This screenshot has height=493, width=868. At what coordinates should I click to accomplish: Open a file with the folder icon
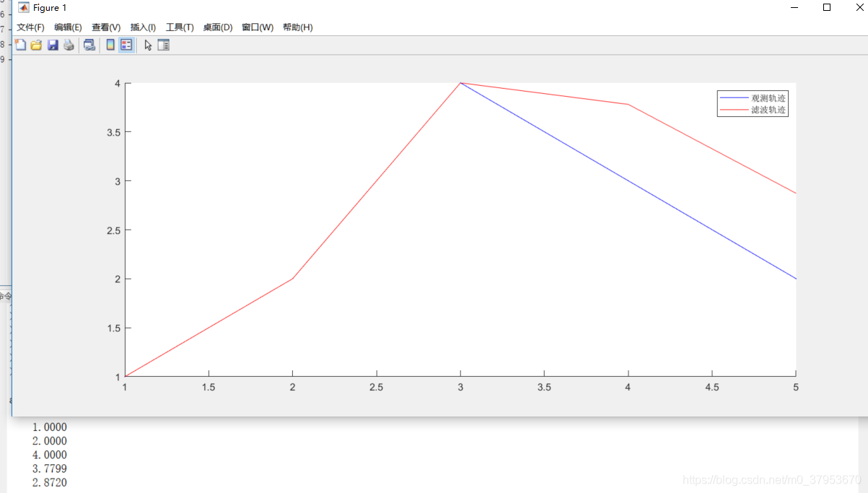tap(36, 45)
